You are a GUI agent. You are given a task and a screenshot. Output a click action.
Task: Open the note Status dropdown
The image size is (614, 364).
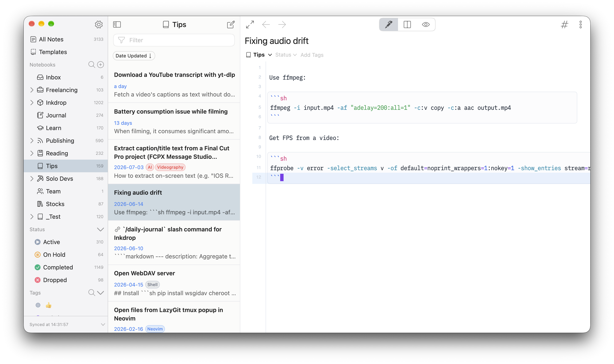coord(286,55)
